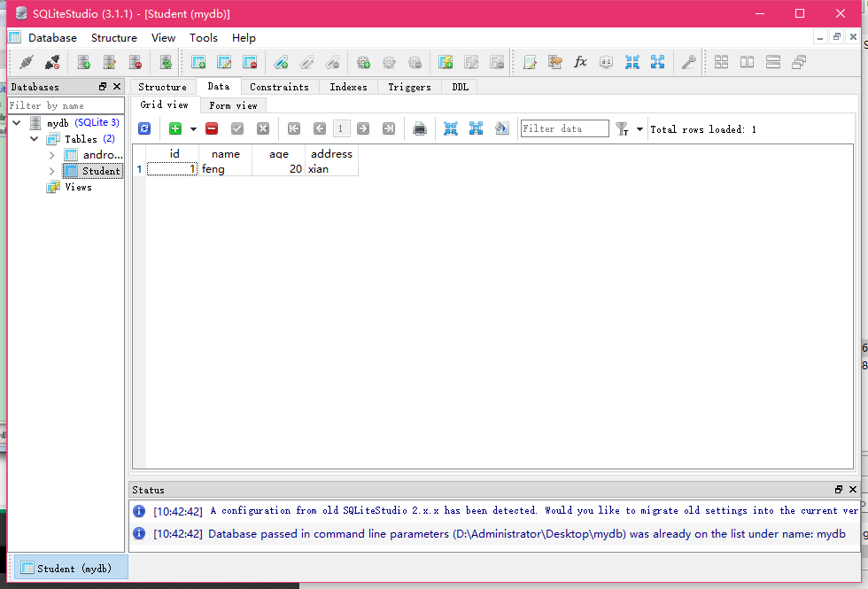
Task: Open the View menu
Action: tap(163, 37)
